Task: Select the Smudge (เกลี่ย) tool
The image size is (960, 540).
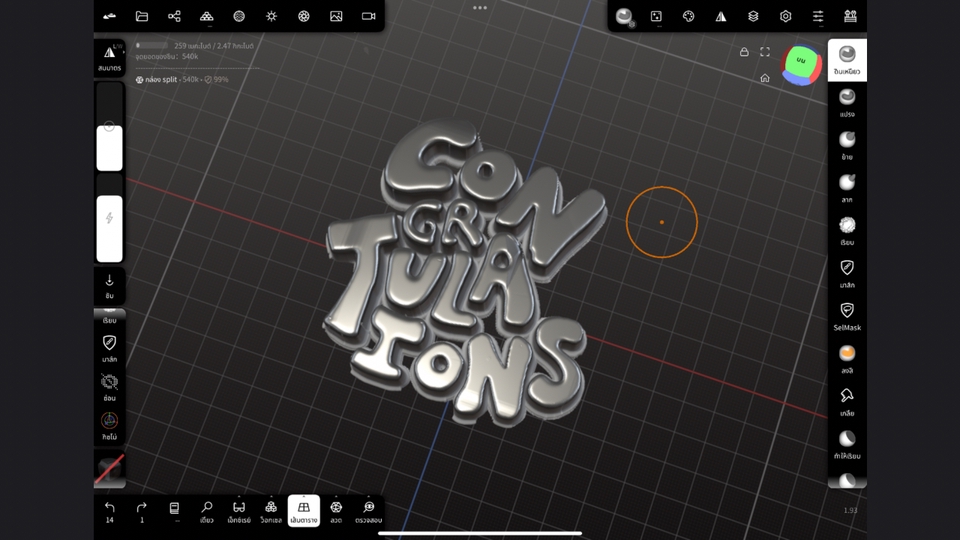Action: pyautogui.click(x=847, y=402)
